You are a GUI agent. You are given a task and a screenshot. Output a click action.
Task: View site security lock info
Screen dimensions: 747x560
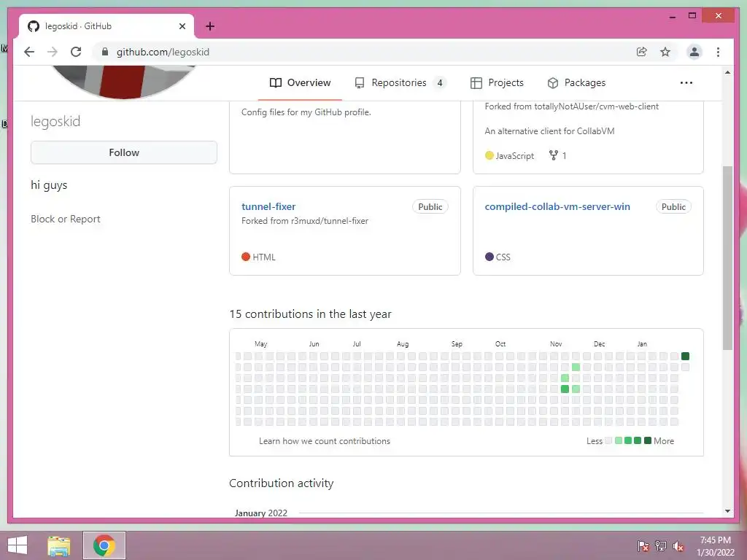coord(105,52)
